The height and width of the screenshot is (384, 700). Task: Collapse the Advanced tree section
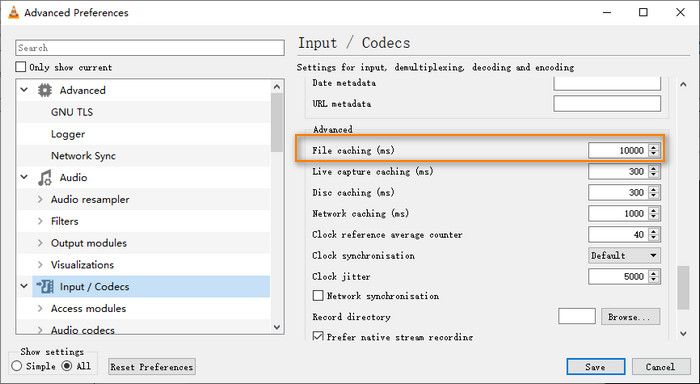(x=24, y=90)
